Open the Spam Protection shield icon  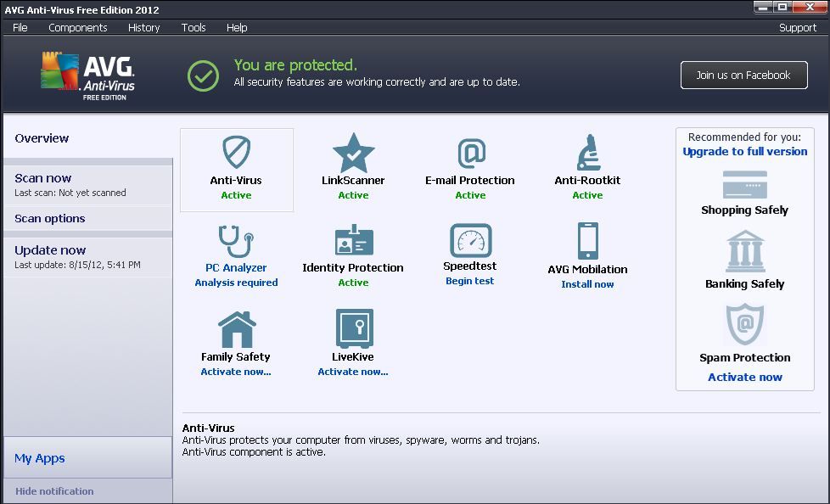745,324
